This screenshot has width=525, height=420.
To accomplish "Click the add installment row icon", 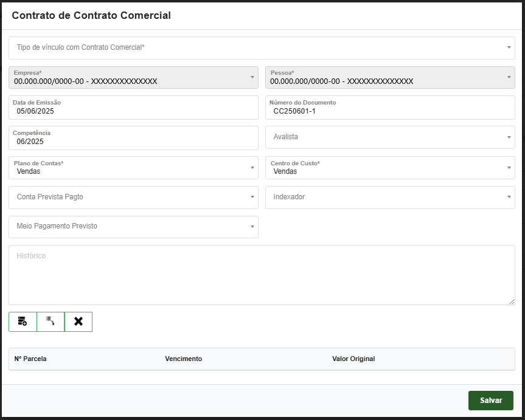I will click(x=23, y=322).
